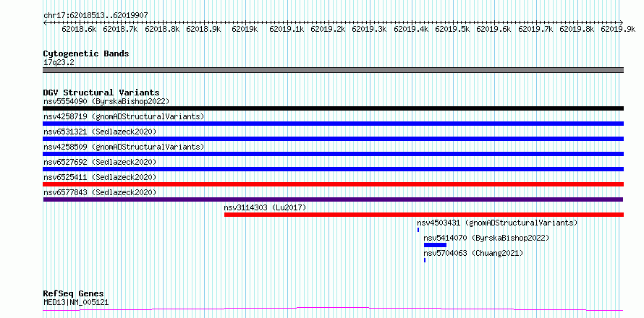The width and height of the screenshot is (644, 318).
Task: Click the 62018.6k ruler tick label
Action: point(80,29)
